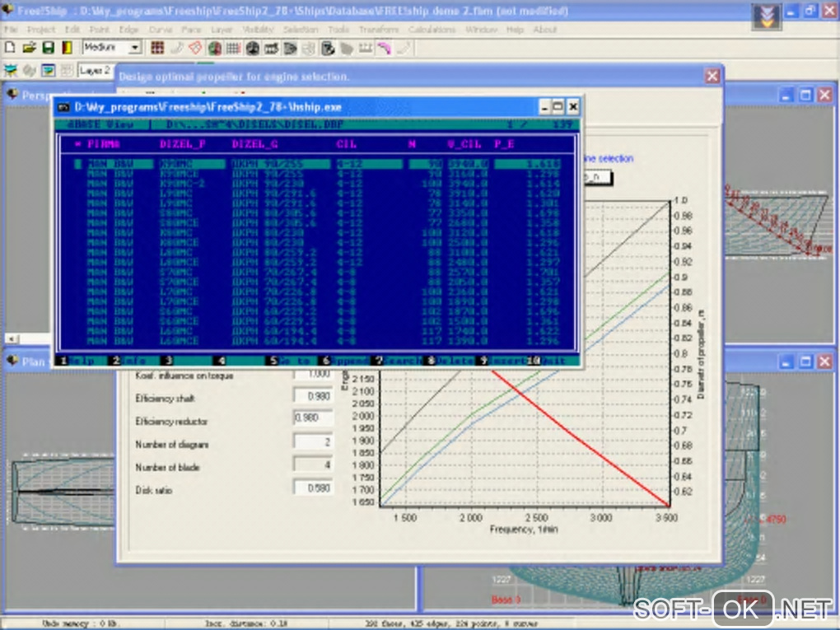Screen dimensions: 840x630
Task: Click the New file toolbar icon
Action: coord(12,48)
